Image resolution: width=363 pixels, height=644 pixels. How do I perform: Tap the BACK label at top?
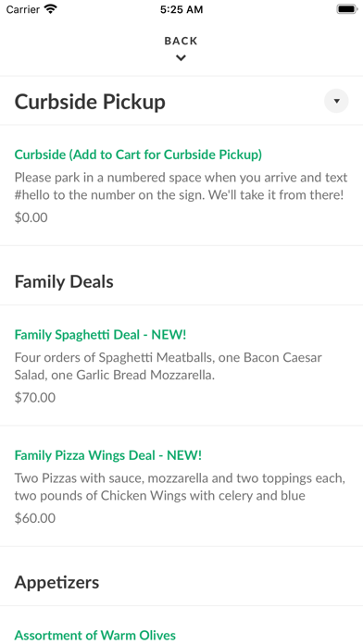(181, 41)
